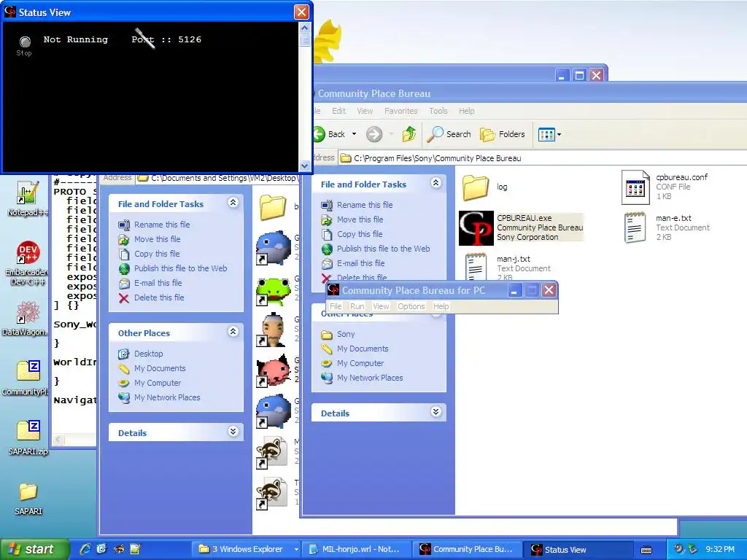Open Tools menu in explorer window
Viewport: 747px width, 560px height.
pyautogui.click(x=438, y=111)
